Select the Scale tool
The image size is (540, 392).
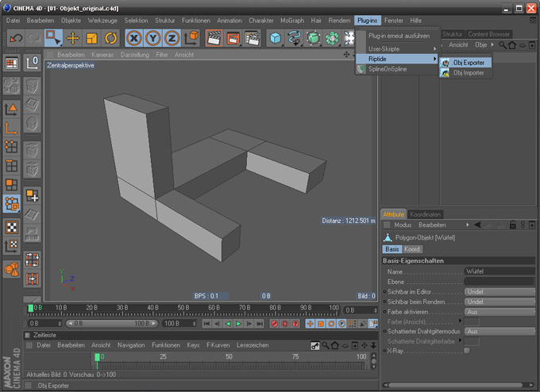92,37
